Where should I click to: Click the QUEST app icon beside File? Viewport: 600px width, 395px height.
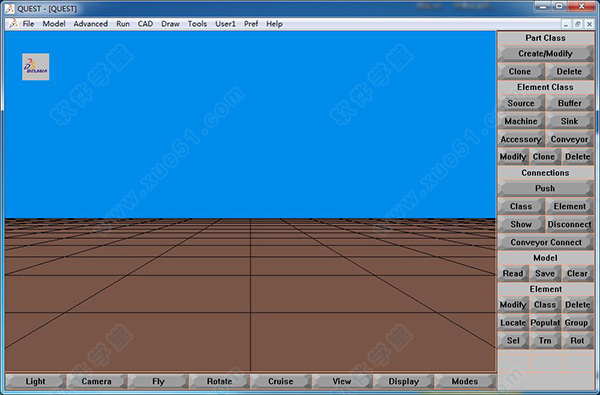pyautogui.click(x=13, y=24)
